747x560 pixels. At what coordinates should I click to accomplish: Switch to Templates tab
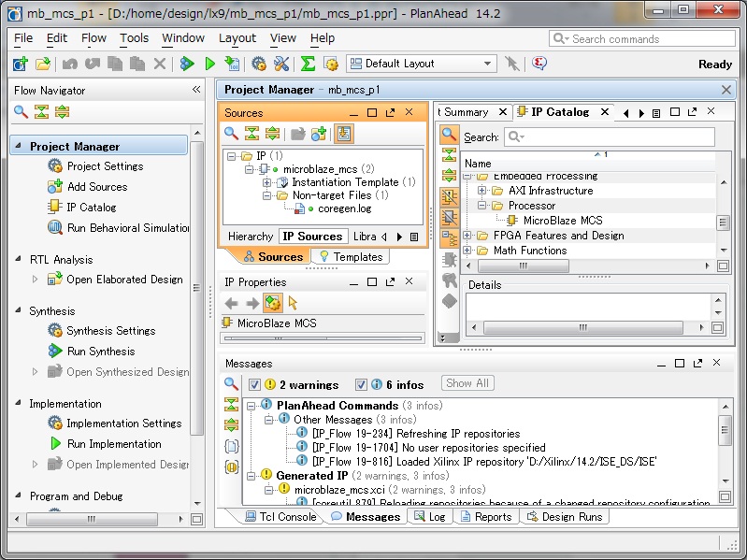coord(352,257)
